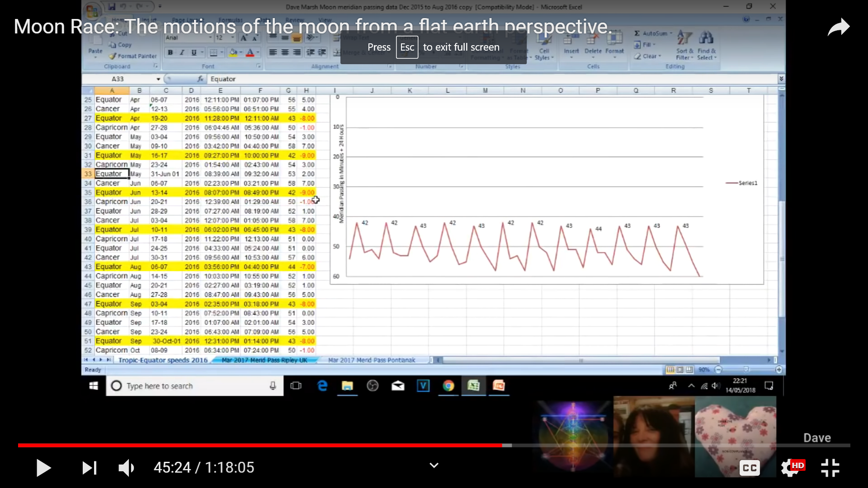Select the Series1 chart legend entry
The width and height of the screenshot is (868, 488).
click(741, 183)
